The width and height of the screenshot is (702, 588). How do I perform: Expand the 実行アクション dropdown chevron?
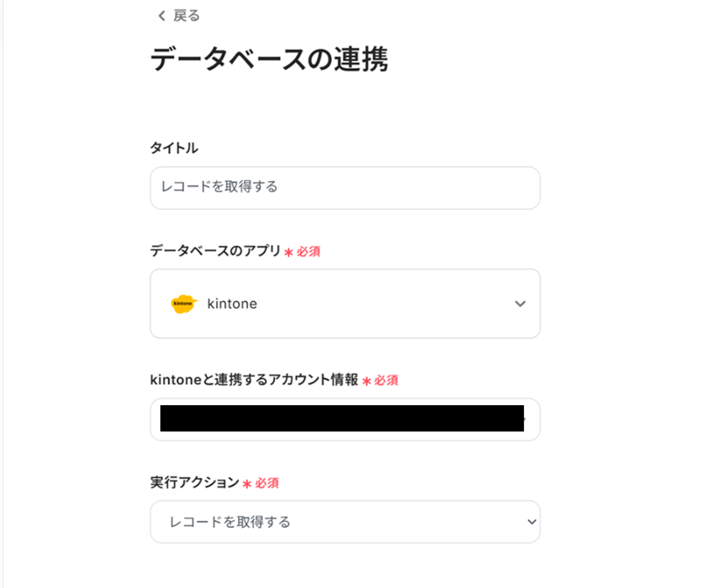531,522
